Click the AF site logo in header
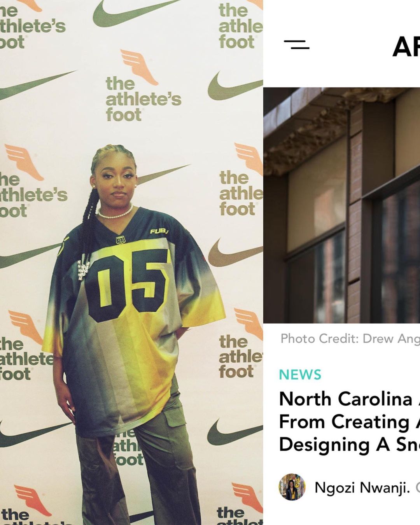Screen dimensions: 420x525 [406, 47]
